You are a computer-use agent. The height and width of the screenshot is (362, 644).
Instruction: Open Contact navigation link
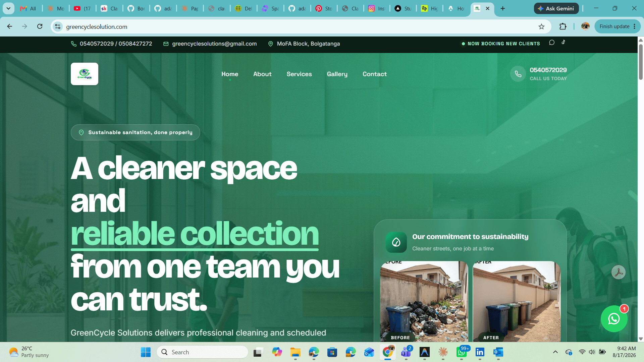(375, 74)
